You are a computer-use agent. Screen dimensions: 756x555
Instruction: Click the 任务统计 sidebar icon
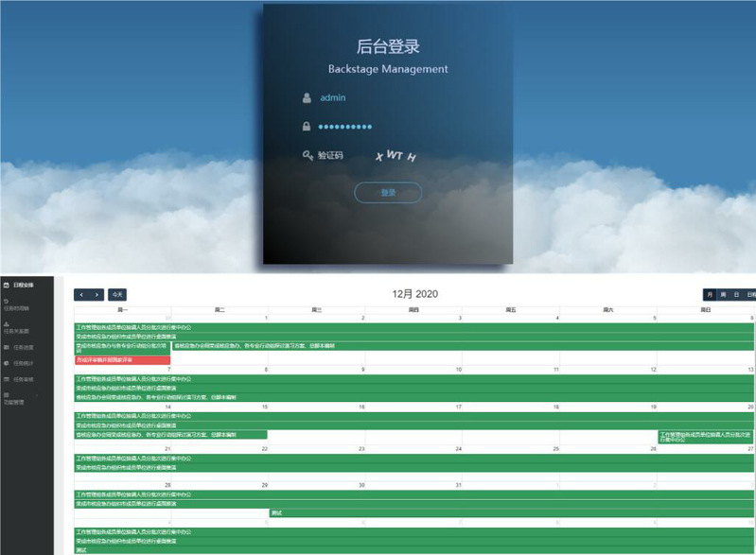pos(7,363)
